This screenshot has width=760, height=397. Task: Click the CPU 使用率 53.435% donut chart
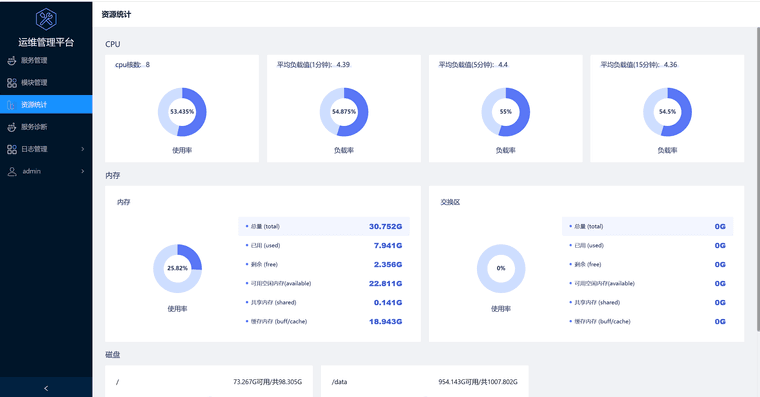click(182, 112)
